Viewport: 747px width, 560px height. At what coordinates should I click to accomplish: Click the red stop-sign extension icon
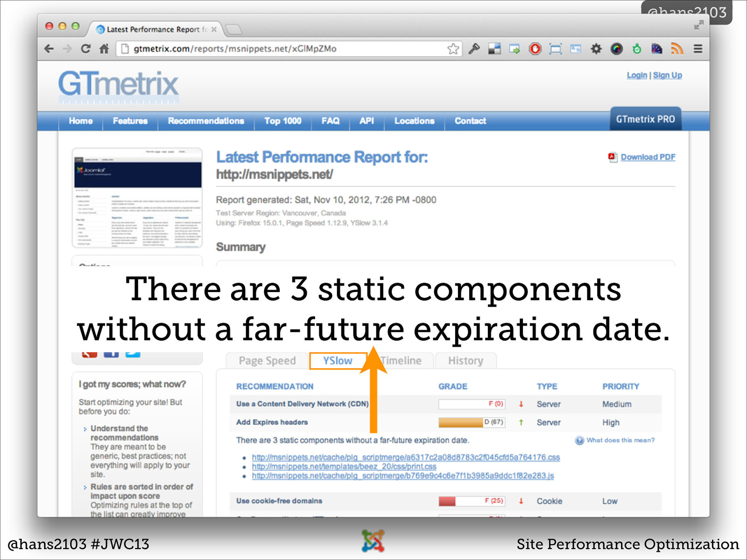[x=535, y=49]
